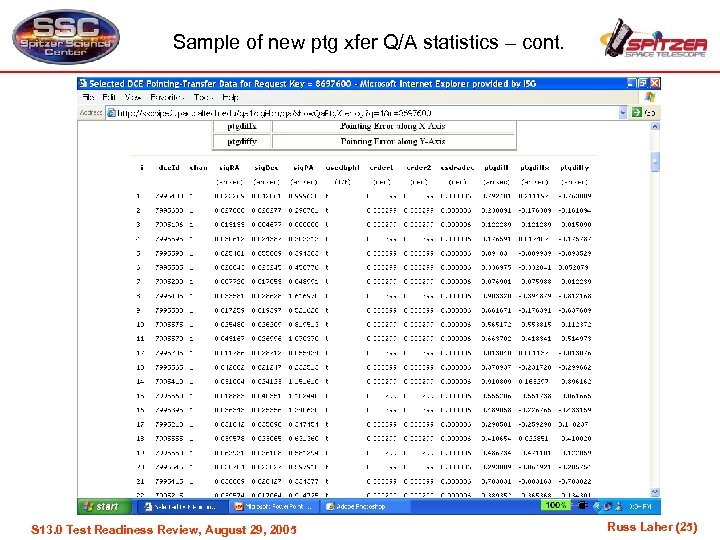Click the Photoshop icon on its taskbar button

[330, 506]
